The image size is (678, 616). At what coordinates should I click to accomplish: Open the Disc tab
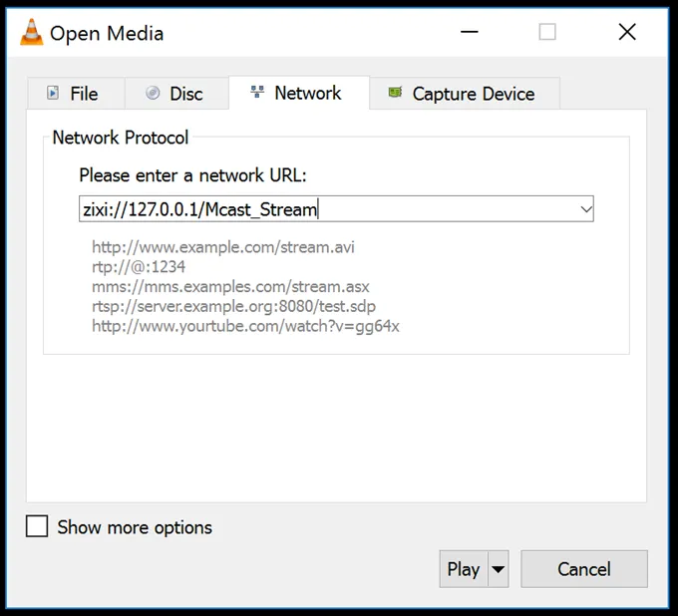click(x=176, y=94)
